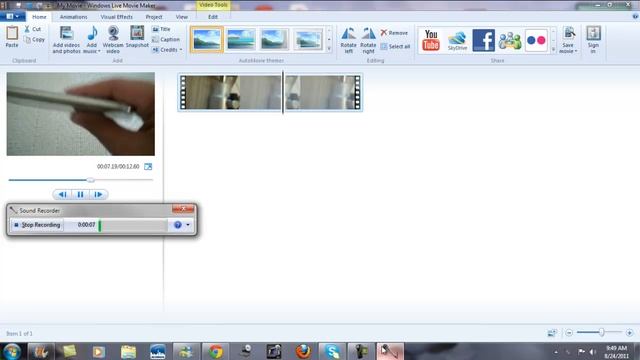Open File Explorer folder on taskbar

(x=128, y=351)
